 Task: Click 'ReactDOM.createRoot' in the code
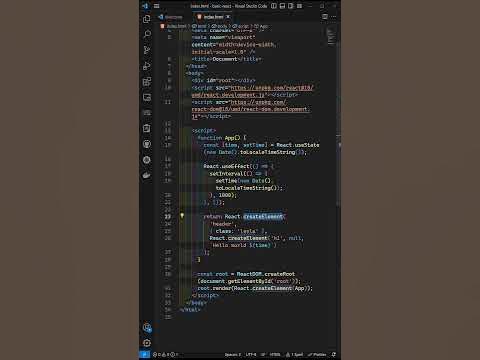[266, 274]
